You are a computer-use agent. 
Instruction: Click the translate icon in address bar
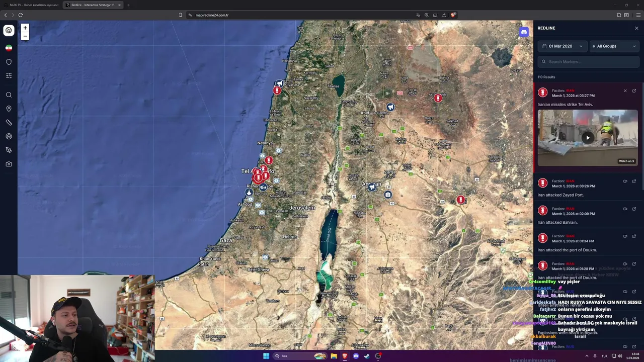pyautogui.click(x=418, y=15)
